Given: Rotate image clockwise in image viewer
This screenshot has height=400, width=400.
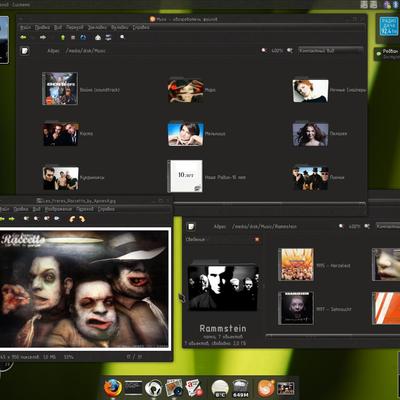Looking at the screenshot, I should coord(82,219).
